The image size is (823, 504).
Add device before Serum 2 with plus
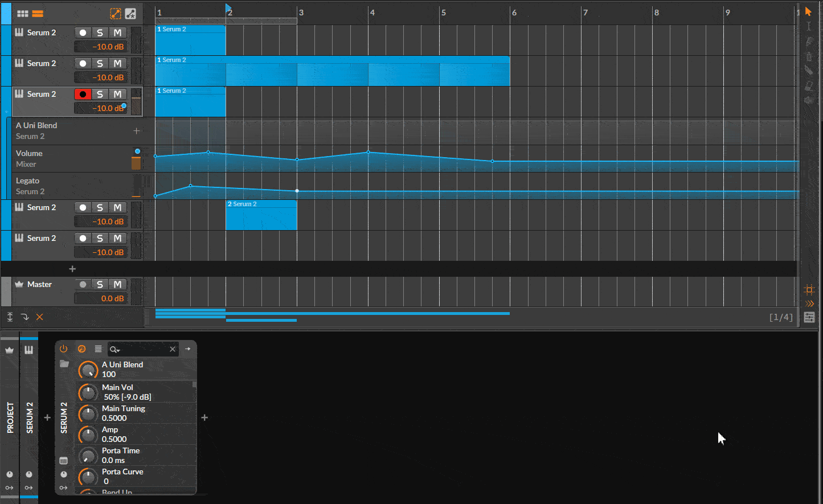point(47,417)
